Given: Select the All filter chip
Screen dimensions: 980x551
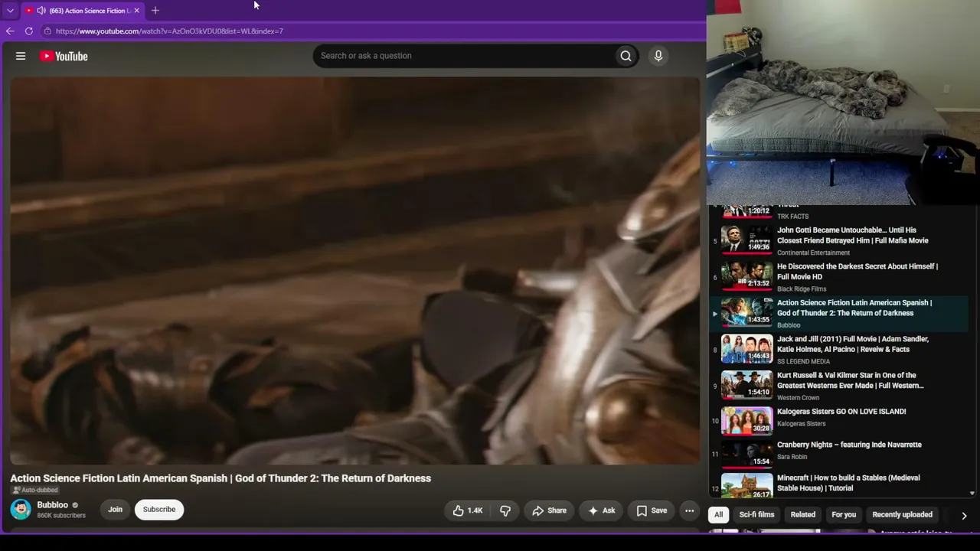Looking at the screenshot, I should (x=718, y=515).
